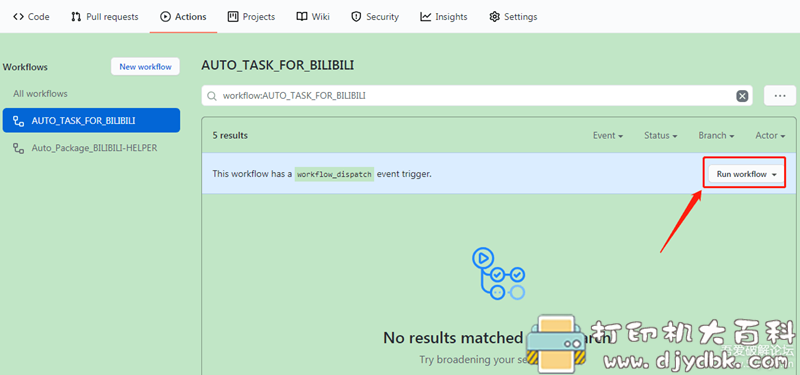Viewport: 800px width, 375px height.
Task: Open the Actor filter dropdown
Action: pos(770,136)
